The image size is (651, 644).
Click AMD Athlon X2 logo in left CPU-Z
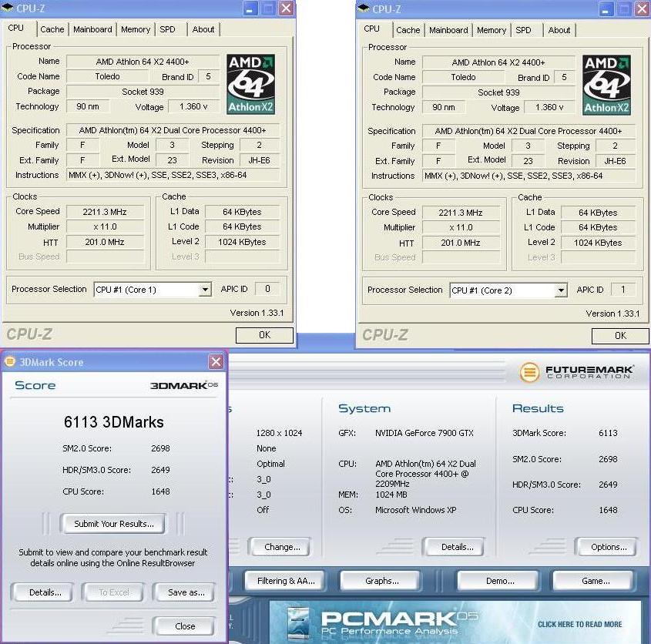tap(250, 84)
